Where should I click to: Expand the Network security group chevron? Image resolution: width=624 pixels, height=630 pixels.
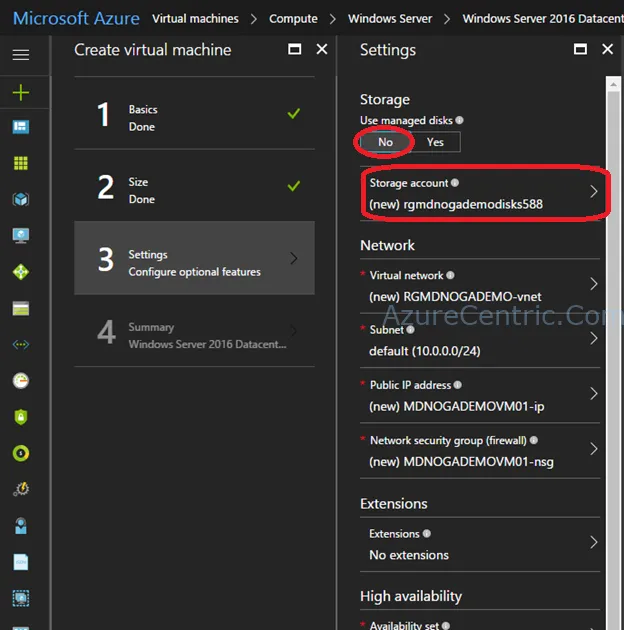click(594, 448)
